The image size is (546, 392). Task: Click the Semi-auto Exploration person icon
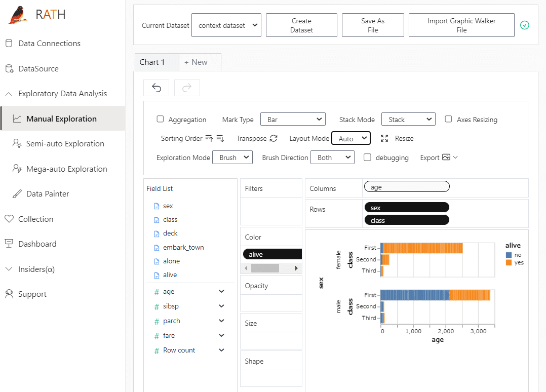pos(17,143)
